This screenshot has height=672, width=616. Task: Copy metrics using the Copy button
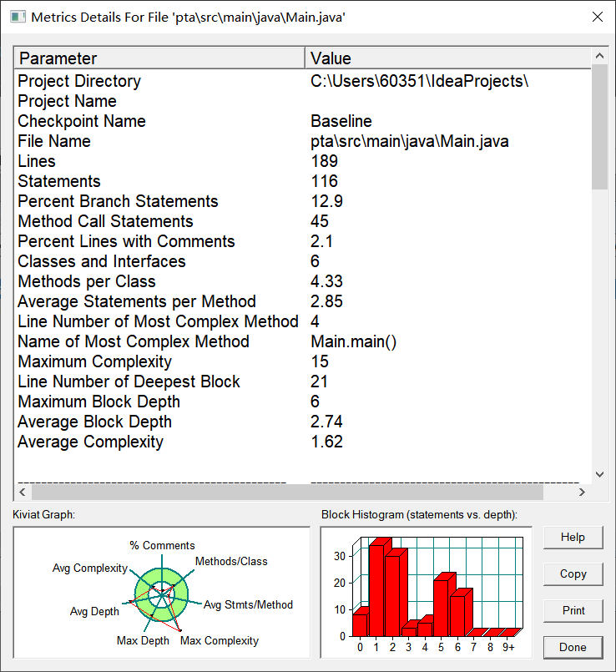[x=573, y=574]
